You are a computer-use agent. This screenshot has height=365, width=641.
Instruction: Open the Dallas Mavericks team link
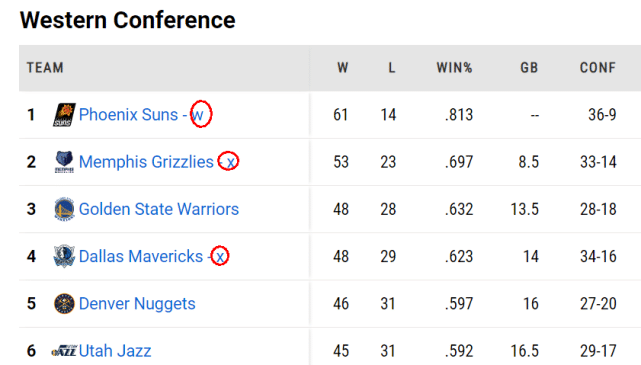coord(141,256)
